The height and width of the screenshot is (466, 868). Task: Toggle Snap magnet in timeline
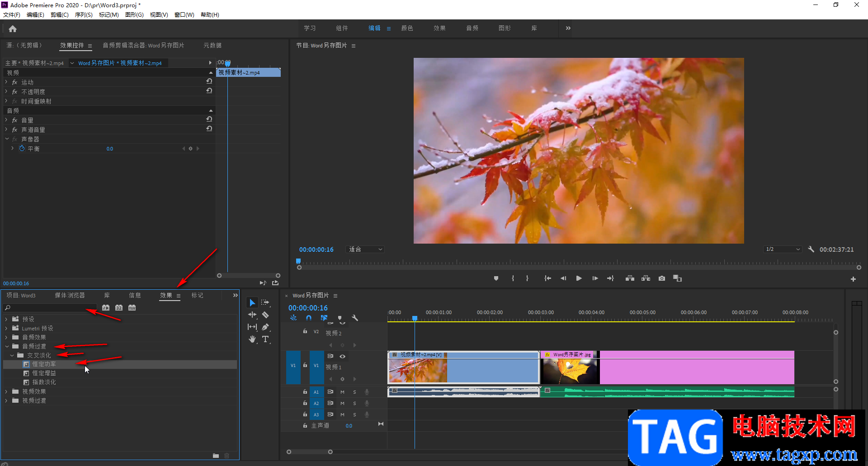309,318
